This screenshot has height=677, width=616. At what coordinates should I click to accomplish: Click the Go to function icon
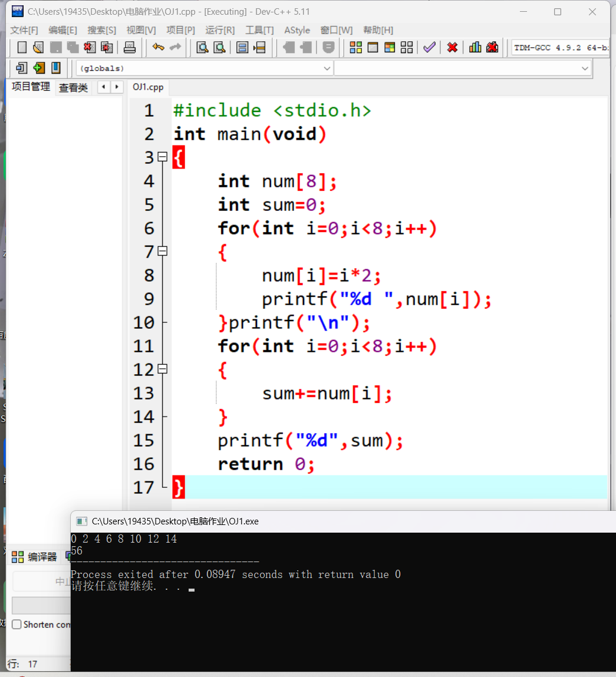click(242, 48)
